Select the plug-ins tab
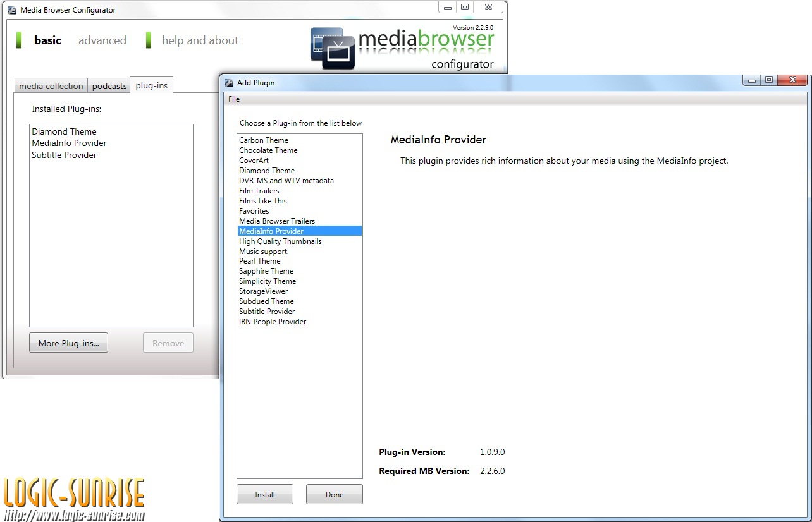 point(152,85)
